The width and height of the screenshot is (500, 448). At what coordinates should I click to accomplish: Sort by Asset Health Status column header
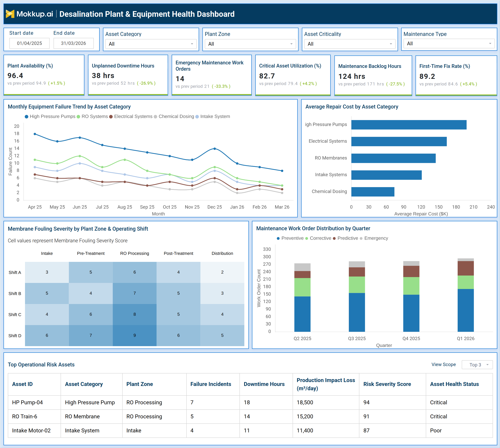click(459, 384)
